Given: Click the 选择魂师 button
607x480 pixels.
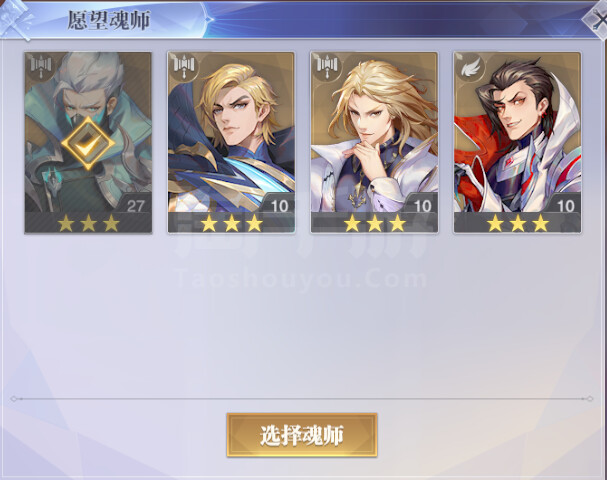Looking at the screenshot, I should 302,435.
